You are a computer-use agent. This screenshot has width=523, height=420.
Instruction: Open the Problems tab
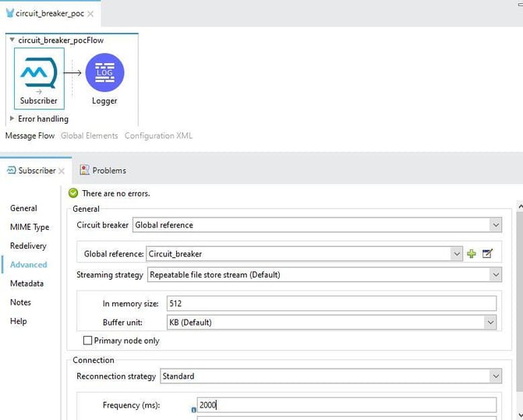(x=103, y=171)
